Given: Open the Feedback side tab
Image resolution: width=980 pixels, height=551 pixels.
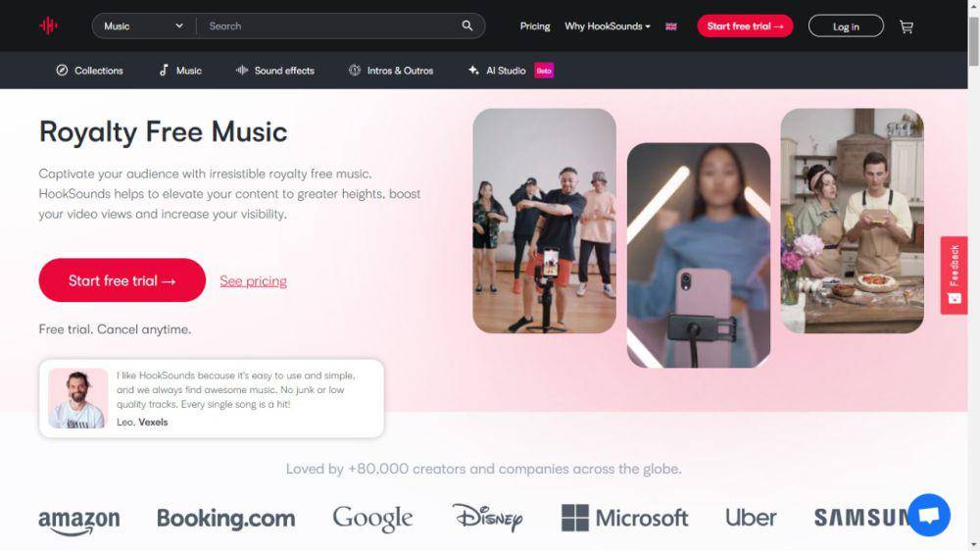Looking at the screenshot, I should coord(954,275).
